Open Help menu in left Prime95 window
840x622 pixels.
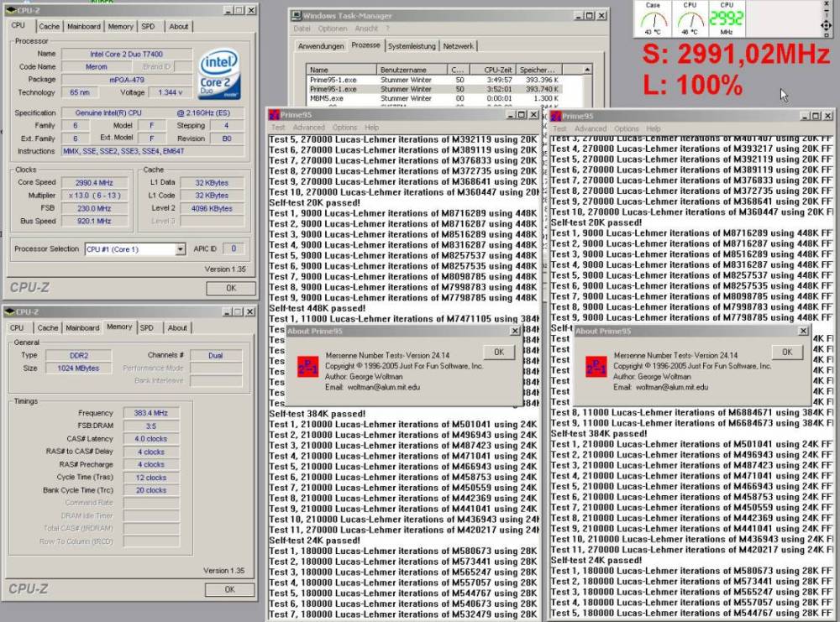(x=372, y=128)
